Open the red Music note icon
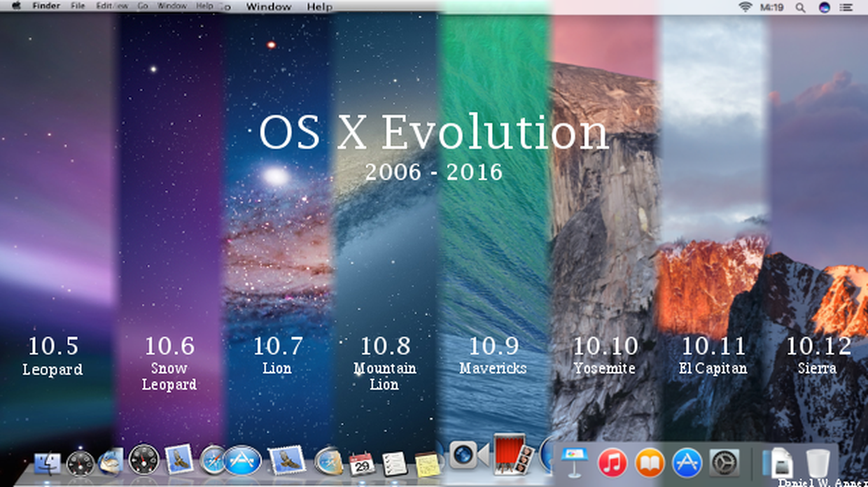This screenshot has height=487, width=868. point(612,463)
